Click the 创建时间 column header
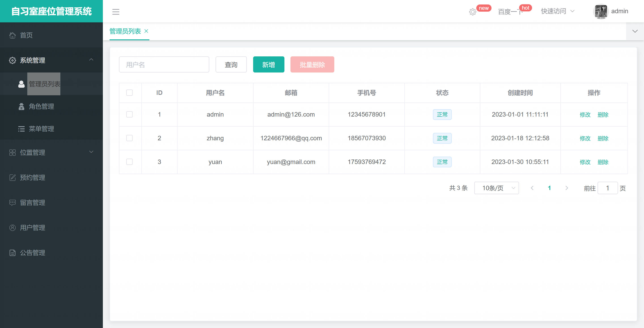The height and width of the screenshot is (328, 644). [x=520, y=93]
